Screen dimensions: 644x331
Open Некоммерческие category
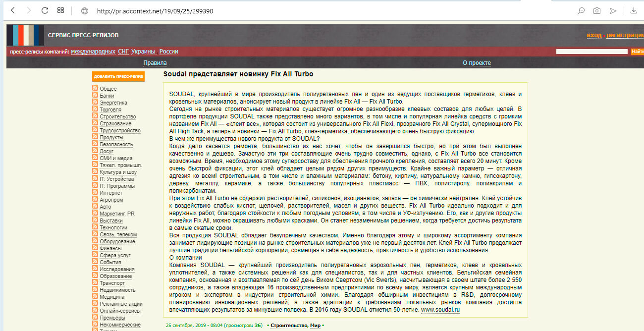click(x=120, y=325)
